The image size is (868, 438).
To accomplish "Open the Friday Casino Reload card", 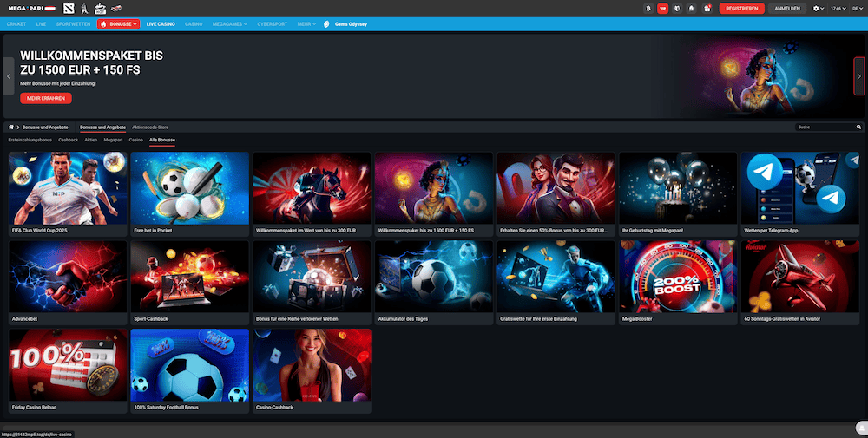I will [68, 371].
